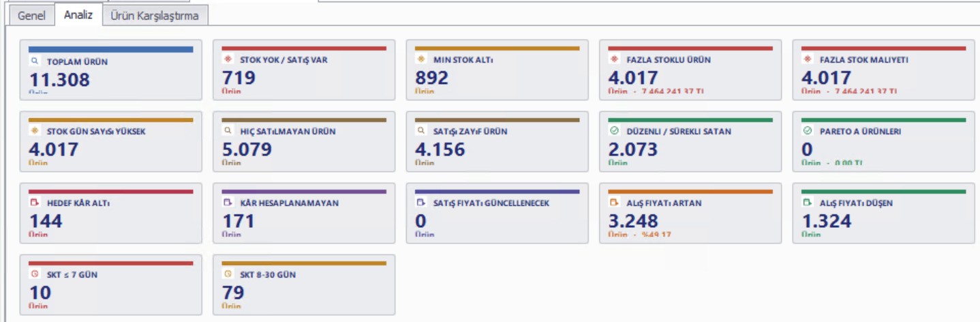Open the Ürün Karşılaştırma tab

coord(155,16)
